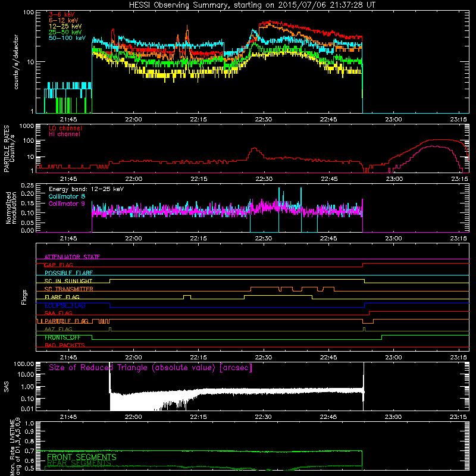Image resolution: width=476 pixels, height=476 pixels.
Task: Click the '0.20' modulation axis tick
Action: point(27,193)
